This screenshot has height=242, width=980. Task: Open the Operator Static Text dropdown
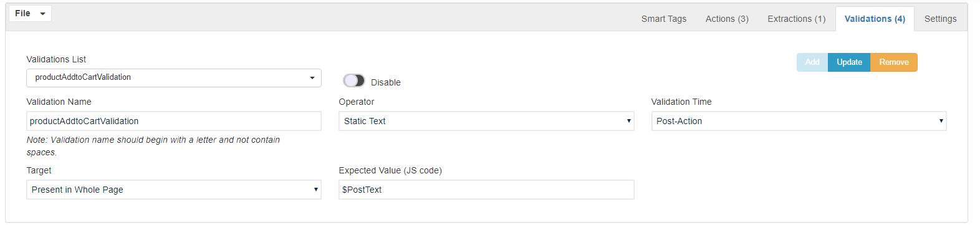(486, 121)
